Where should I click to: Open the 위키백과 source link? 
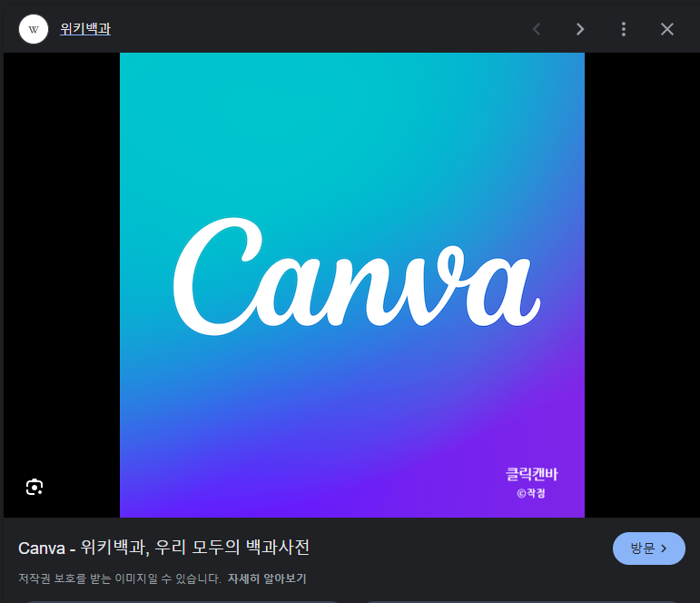point(85,29)
